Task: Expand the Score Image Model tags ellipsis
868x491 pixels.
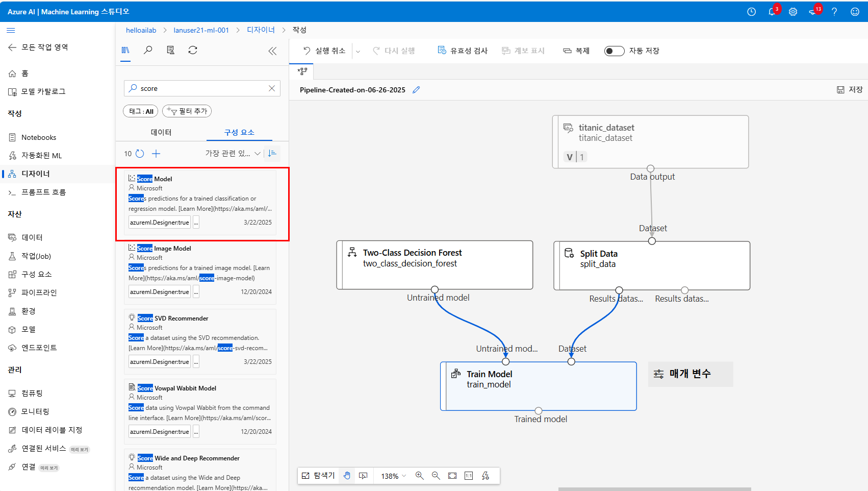Action: tap(196, 292)
